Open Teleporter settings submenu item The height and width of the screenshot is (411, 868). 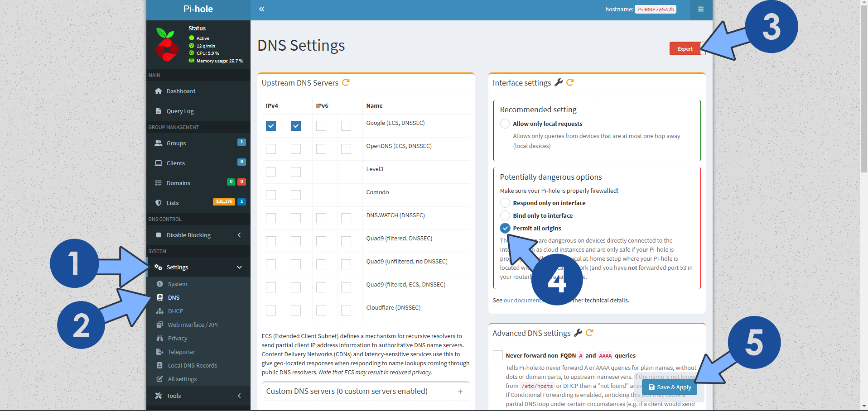(x=198, y=352)
